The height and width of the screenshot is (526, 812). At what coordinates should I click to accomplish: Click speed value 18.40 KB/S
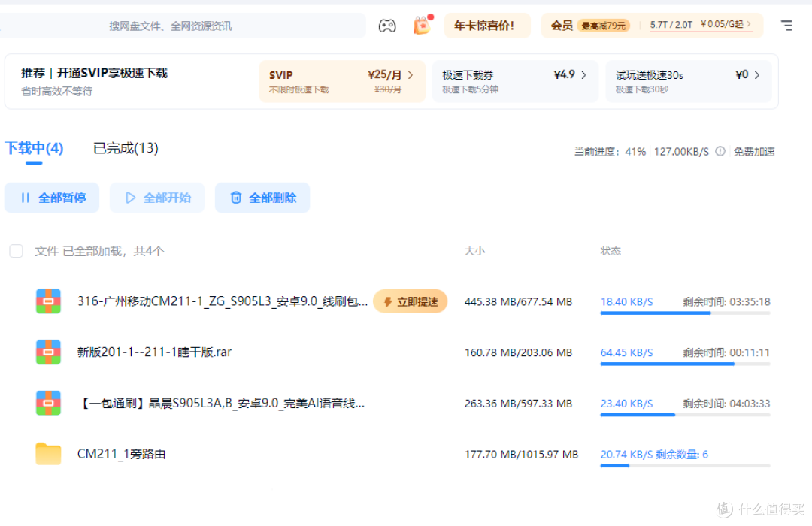626,301
